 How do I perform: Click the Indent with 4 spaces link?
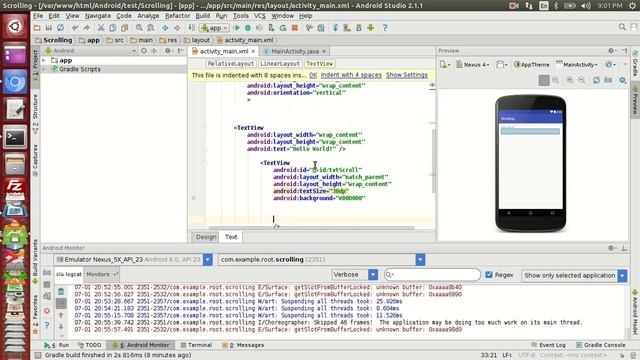(351, 75)
